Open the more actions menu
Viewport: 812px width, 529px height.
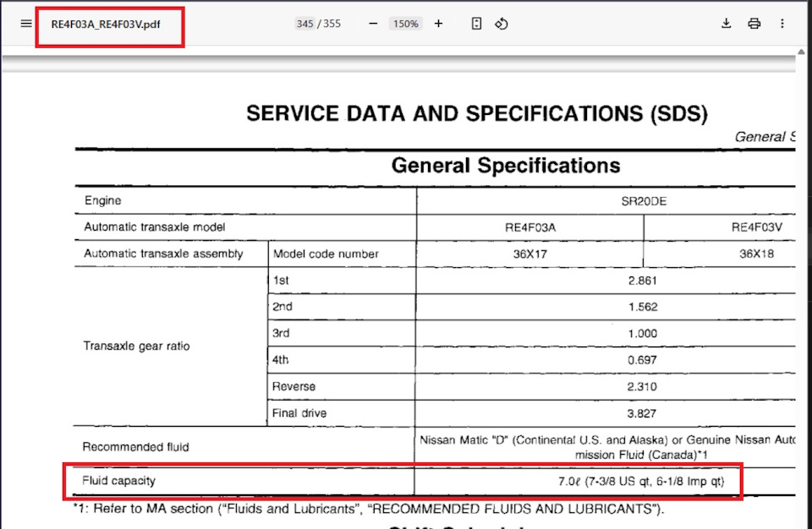pyautogui.click(x=782, y=24)
